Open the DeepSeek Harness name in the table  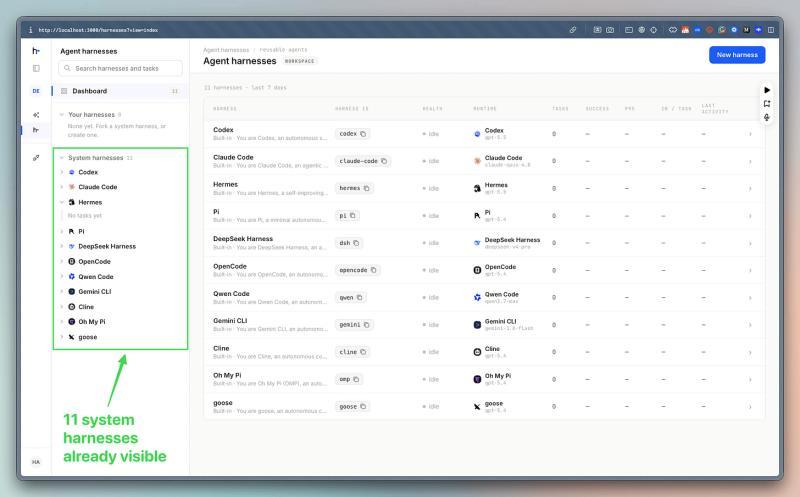click(243, 238)
